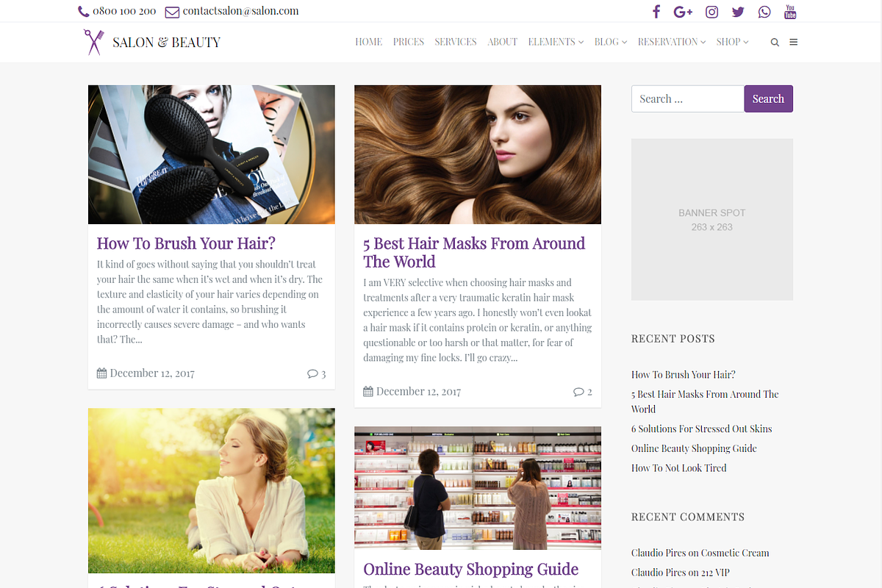Open recent post Online Beauty Shopping Guide
Screen dimensions: 882x588
(694, 449)
